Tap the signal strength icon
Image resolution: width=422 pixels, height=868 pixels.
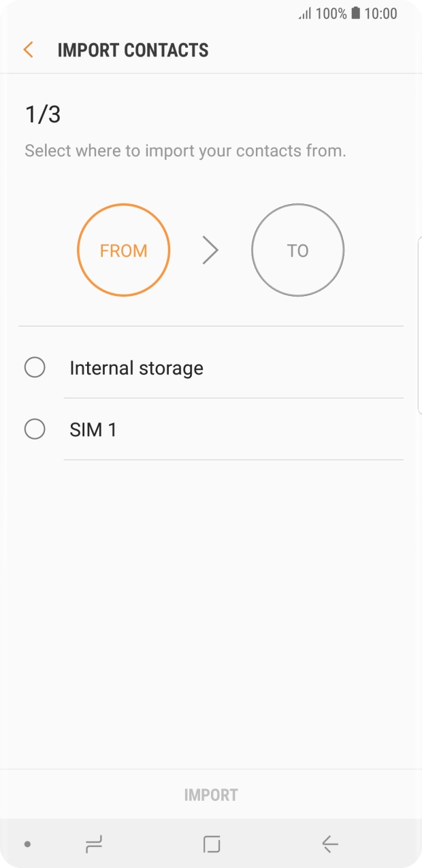(305, 14)
